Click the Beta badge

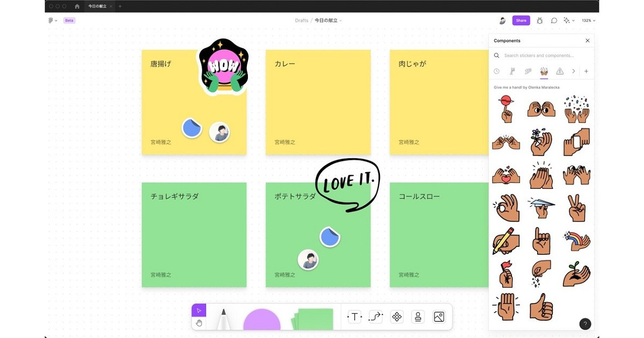tap(69, 20)
